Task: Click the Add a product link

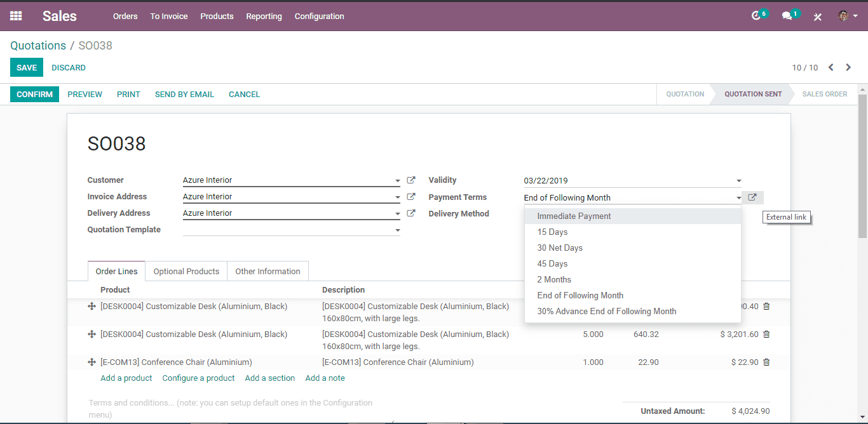Action: click(x=126, y=378)
